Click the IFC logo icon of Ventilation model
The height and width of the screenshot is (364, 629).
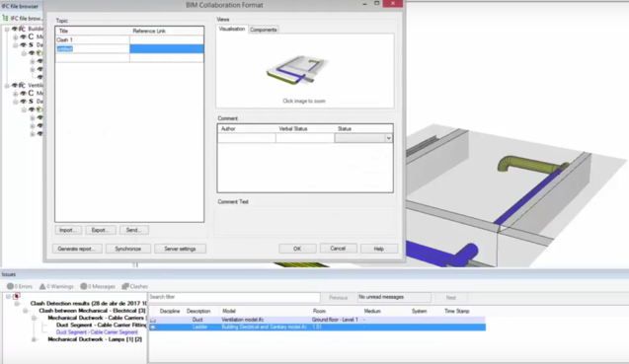click(22, 85)
